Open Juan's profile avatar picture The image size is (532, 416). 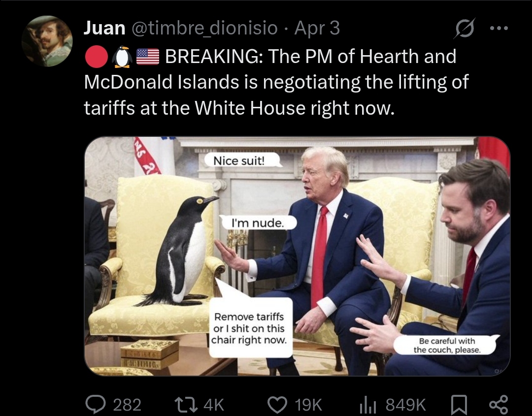pyautogui.click(x=47, y=41)
